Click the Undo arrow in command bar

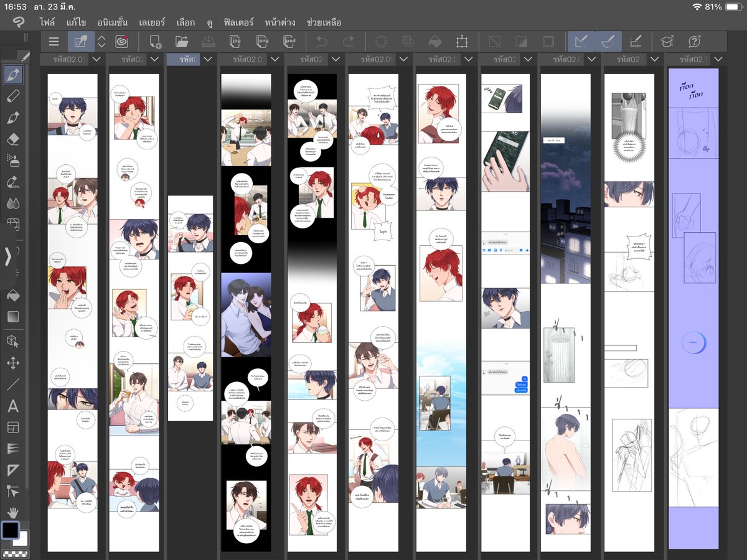click(x=322, y=42)
